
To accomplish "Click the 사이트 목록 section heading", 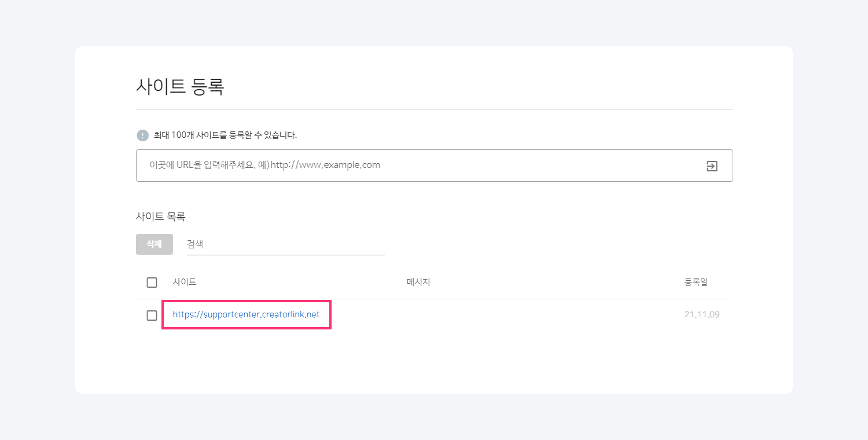I will click(x=160, y=217).
